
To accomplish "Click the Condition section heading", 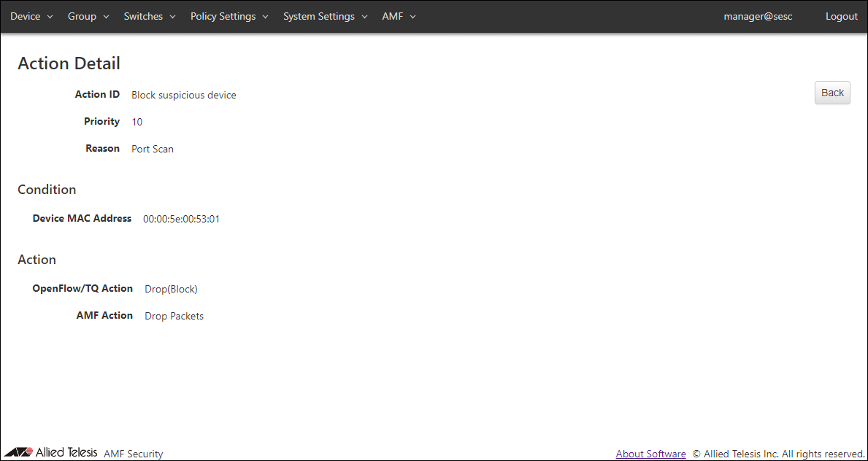I will point(47,190).
